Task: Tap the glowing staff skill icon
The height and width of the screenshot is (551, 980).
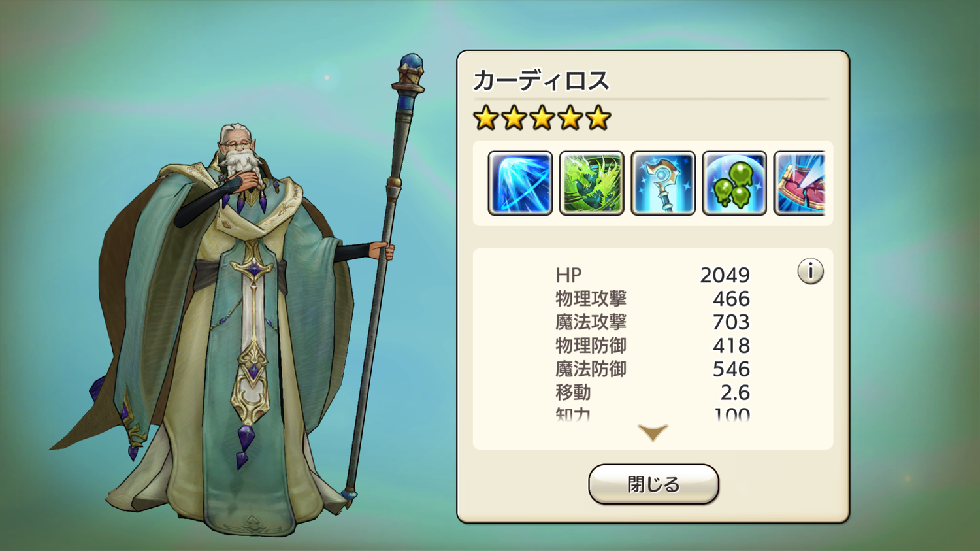Action: click(x=663, y=183)
